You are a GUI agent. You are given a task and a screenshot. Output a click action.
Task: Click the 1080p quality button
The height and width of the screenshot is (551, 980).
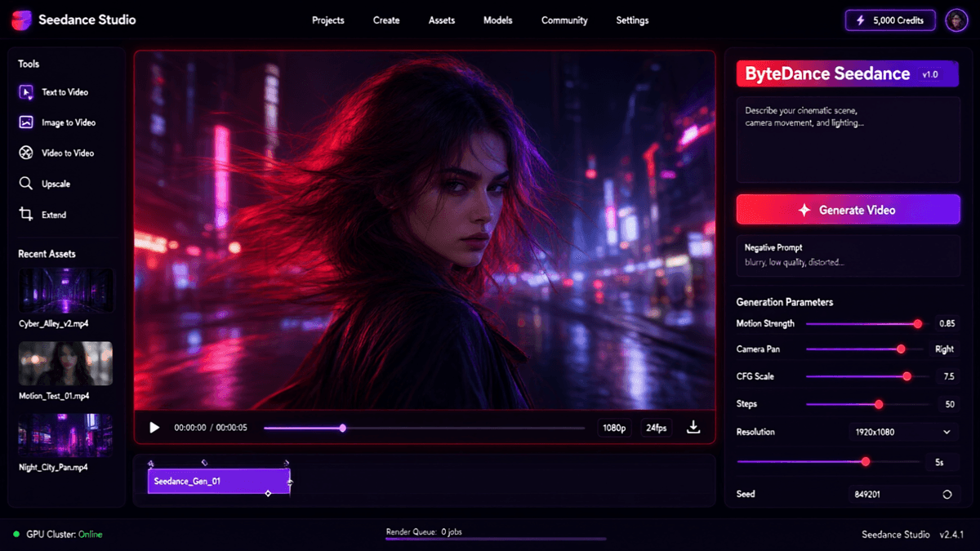(614, 428)
